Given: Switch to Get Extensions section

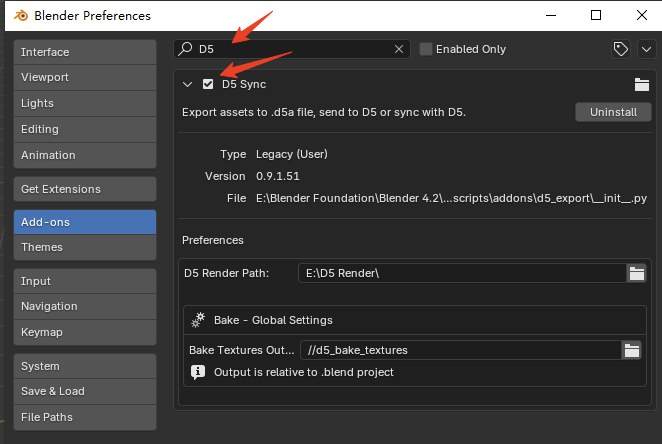Looking at the screenshot, I should point(85,189).
